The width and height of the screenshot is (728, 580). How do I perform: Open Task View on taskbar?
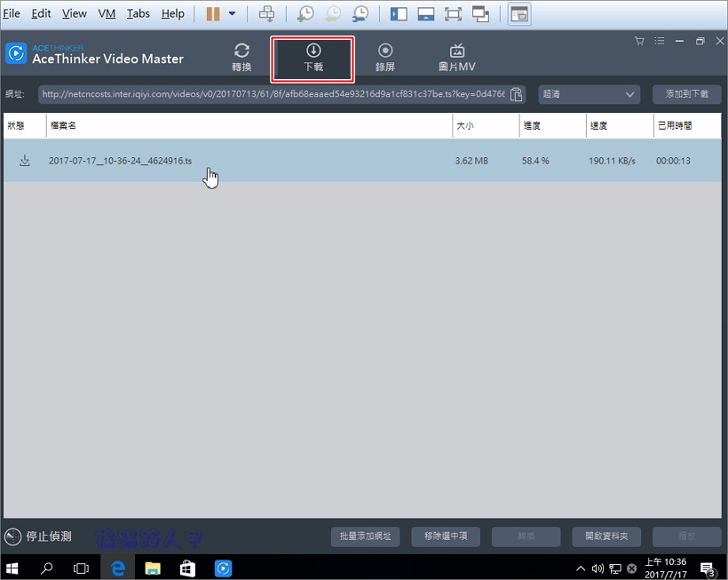(81, 568)
